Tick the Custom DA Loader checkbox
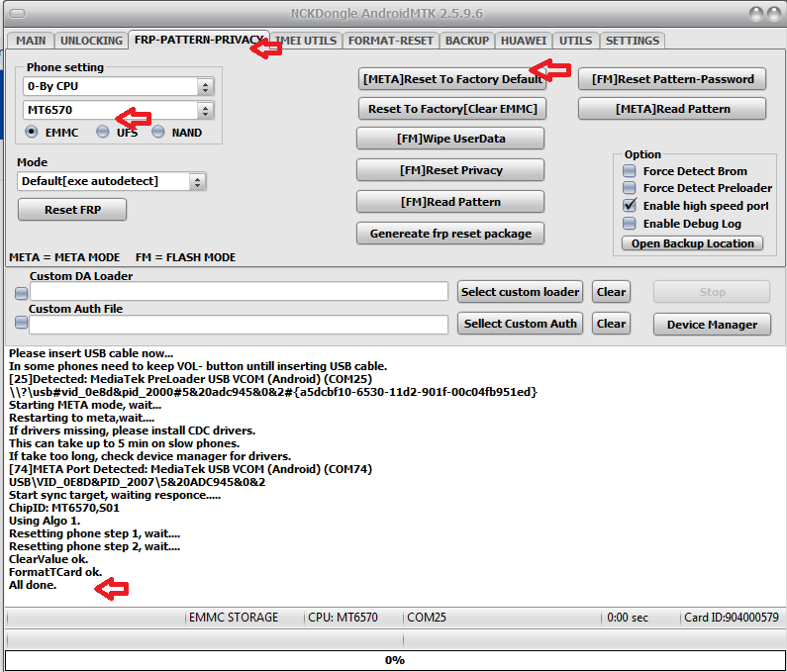The image size is (787, 672). (x=21, y=293)
